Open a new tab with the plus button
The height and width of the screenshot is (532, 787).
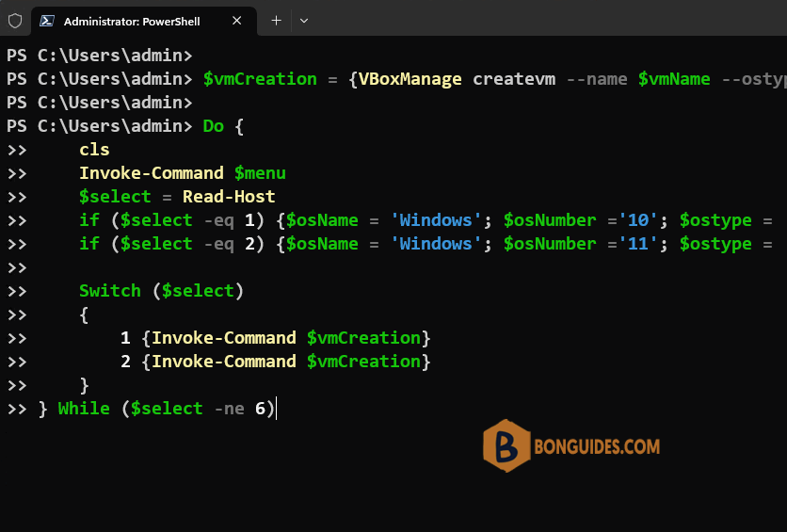tap(276, 21)
